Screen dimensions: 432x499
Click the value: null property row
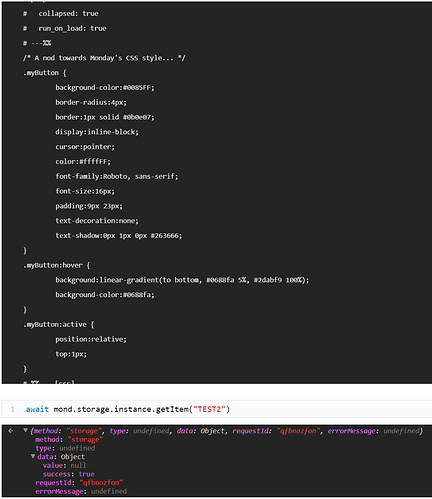pyautogui.click(x=64, y=465)
